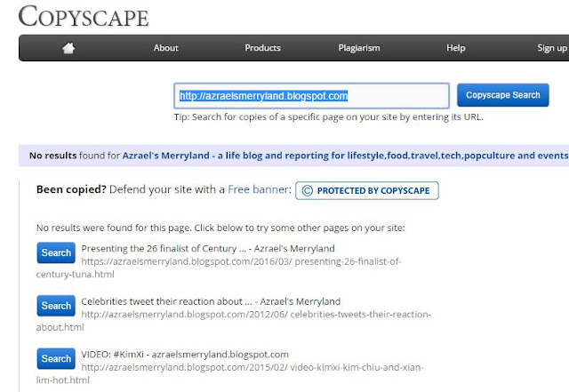Open 'VIDEO: #KimXi' title link
Screen dimensions: 569x392
pos(185,355)
